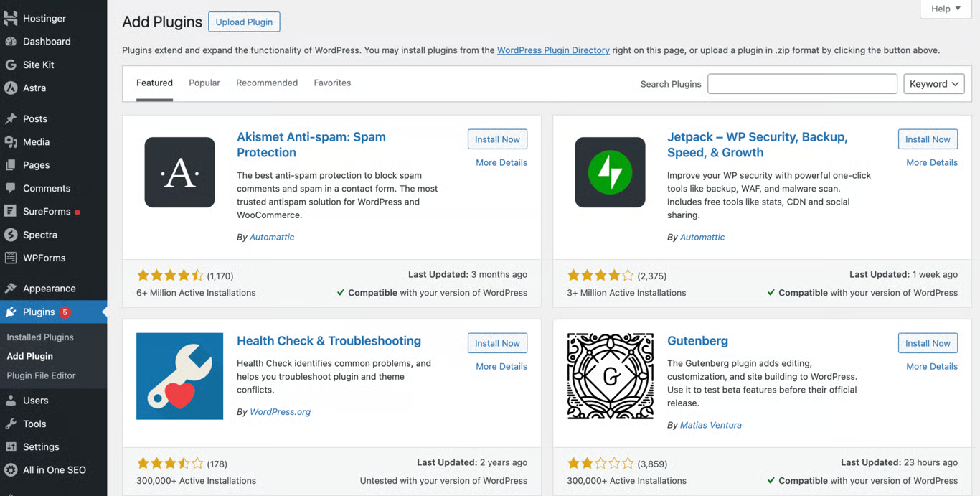Viewport: 980px width, 496px height.
Task: Select the All in One SEO icon
Action: (11, 469)
